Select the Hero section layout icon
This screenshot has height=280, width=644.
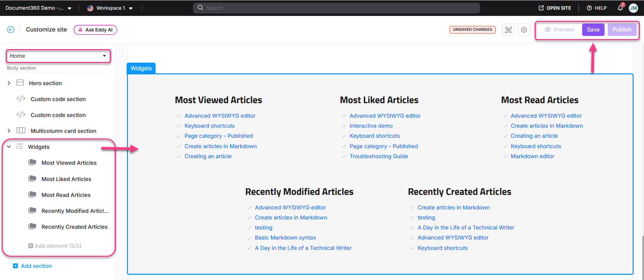(x=20, y=83)
